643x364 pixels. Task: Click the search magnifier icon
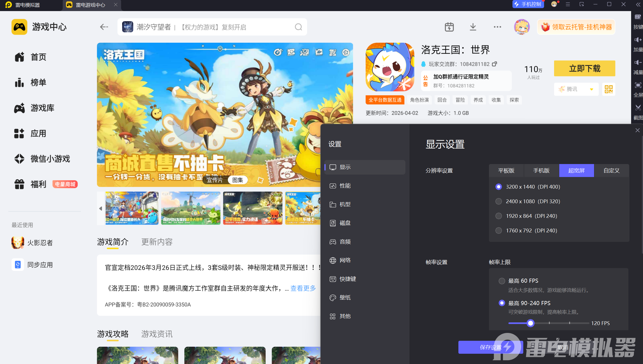[x=298, y=27]
